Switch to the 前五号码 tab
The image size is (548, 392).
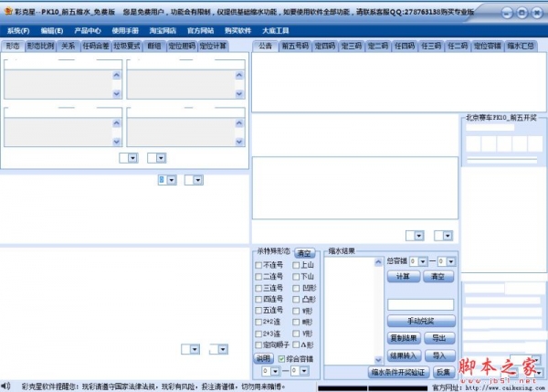(x=295, y=46)
